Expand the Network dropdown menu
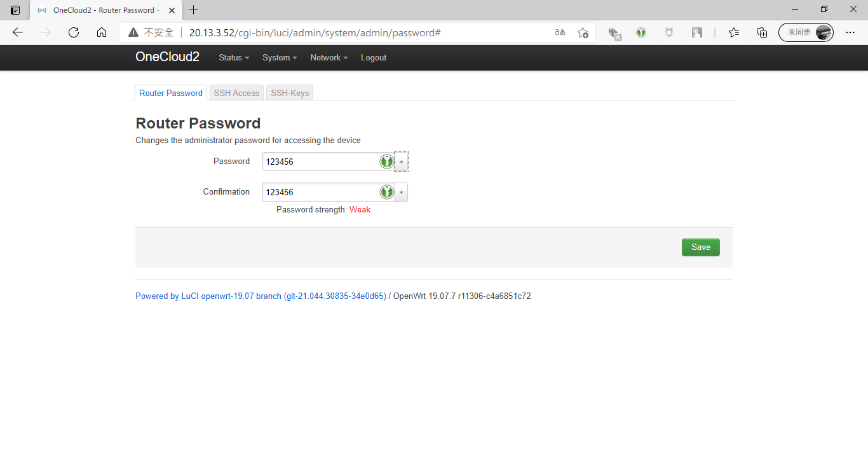 [329, 58]
